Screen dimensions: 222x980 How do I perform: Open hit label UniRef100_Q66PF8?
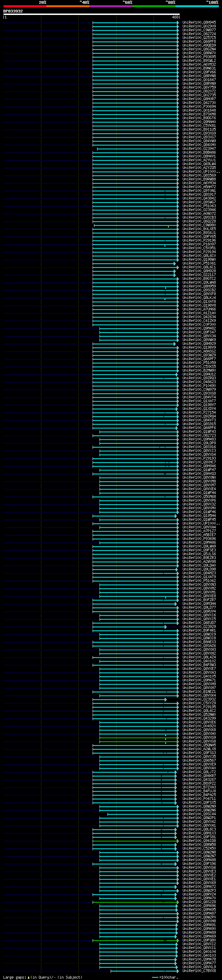tap(199, 41)
